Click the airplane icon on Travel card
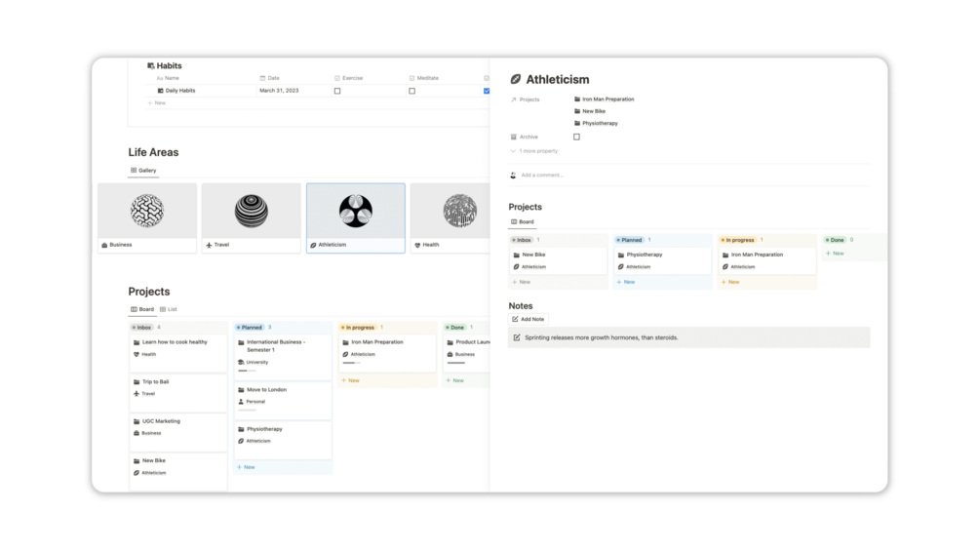 click(x=209, y=245)
